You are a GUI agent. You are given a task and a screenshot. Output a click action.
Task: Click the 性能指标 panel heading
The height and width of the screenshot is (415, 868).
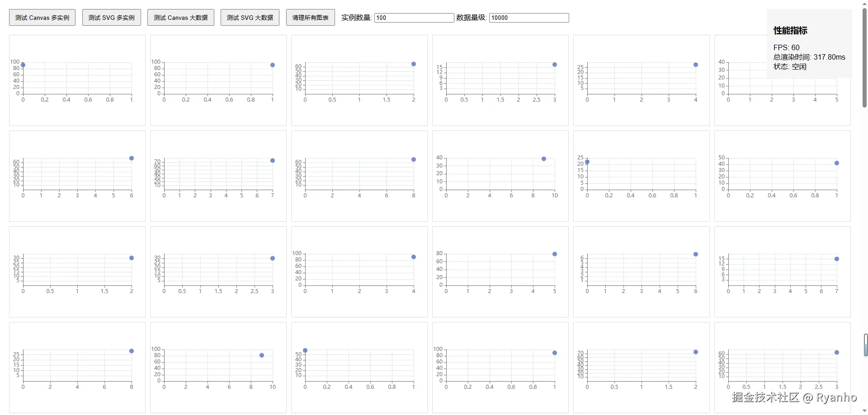click(x=790, y=31)
